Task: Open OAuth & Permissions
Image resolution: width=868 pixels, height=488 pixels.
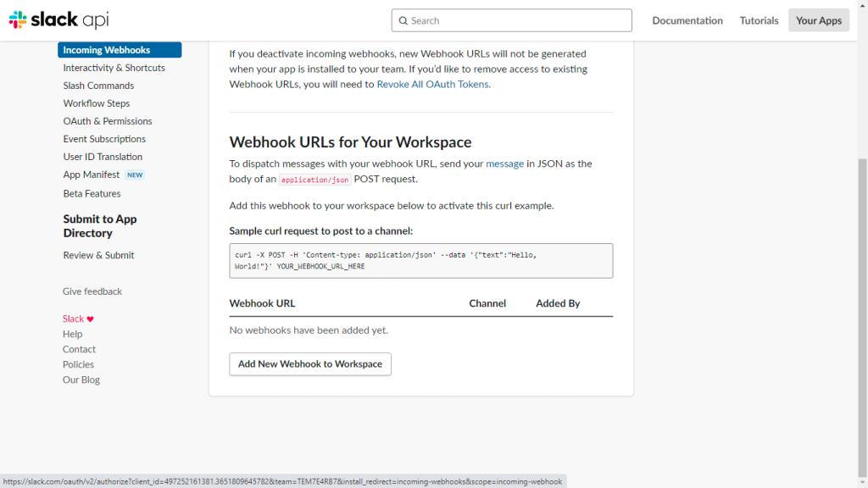Action: (x=108, y=120)
